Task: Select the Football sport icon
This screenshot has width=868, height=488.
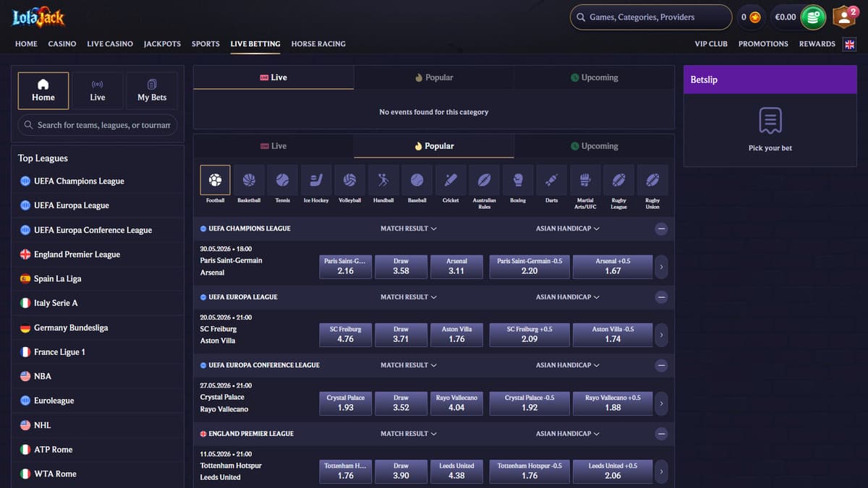Action: pyautogui.click(x=215, y=180)
